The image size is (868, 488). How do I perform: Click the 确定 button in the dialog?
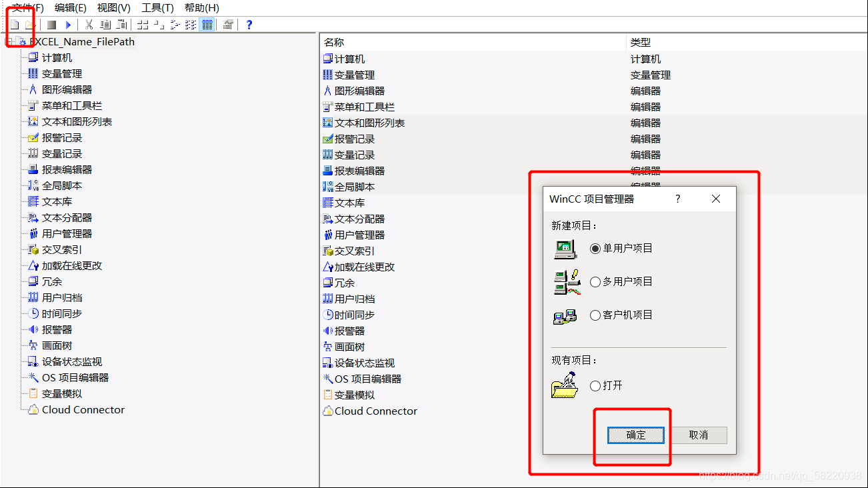[x=636, y=435]
